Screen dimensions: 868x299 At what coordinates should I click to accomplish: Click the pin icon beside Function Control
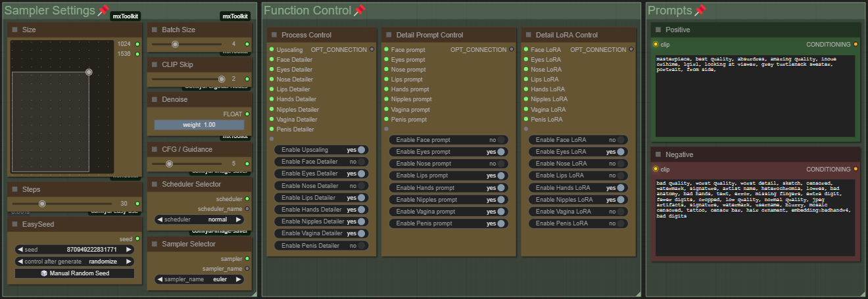pyautogui.click(x=360, y=11)
